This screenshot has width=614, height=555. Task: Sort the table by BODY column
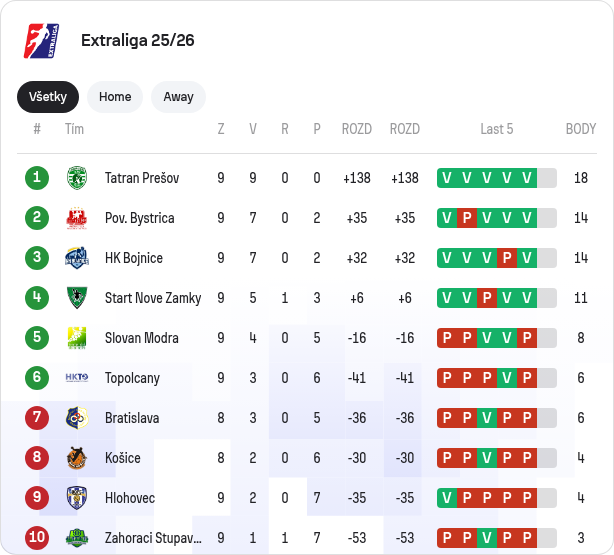pyautogui.click(x=580, y=129)
